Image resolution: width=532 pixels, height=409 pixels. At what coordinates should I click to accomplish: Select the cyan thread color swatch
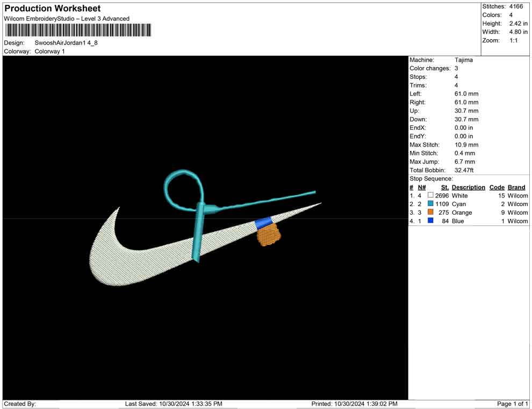click(430, 204)
